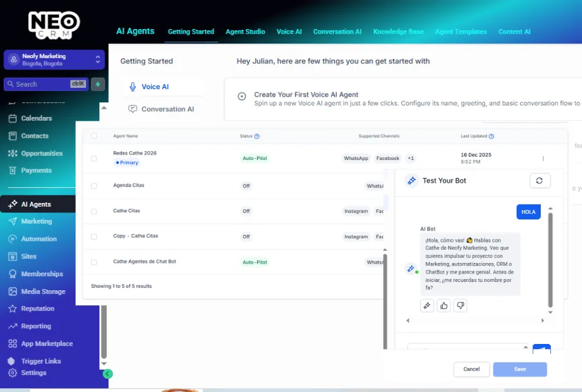Open App Marketplace in the sidebar

[x=47, y=343]
